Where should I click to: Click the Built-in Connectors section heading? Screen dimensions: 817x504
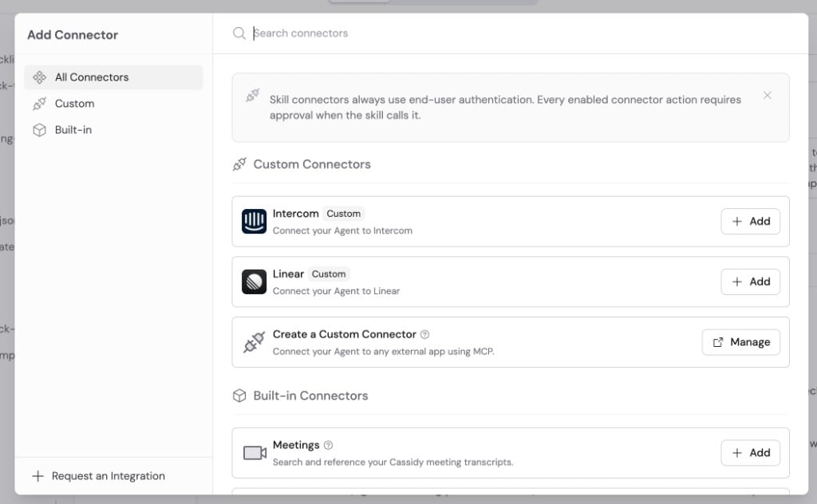(x=310, y=396)
